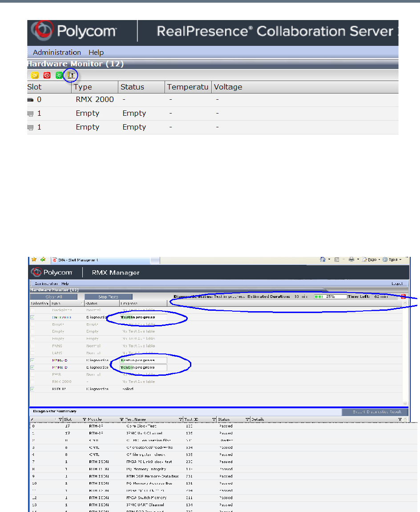Untick the CNTL 2000 row selection checkbox

point(32,317)
